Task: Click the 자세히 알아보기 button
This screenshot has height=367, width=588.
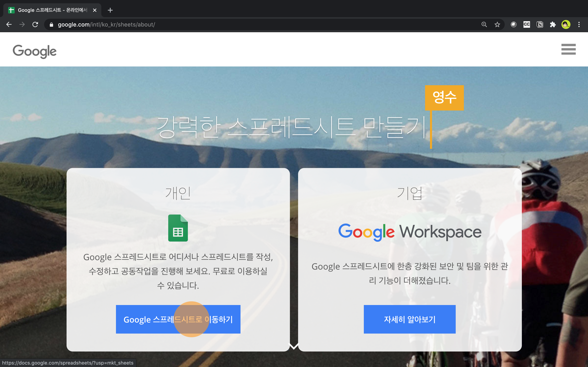Action: (x=409, y=319)
